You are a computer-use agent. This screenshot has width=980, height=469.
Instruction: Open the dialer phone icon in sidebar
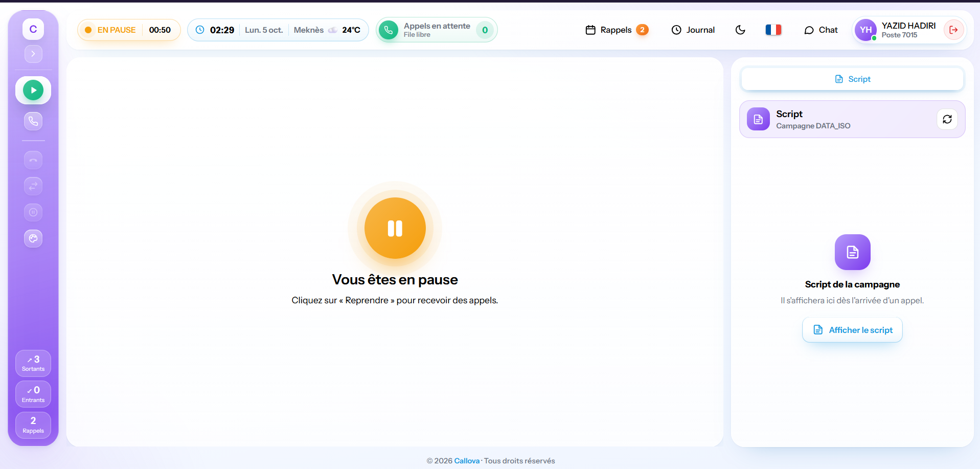coord(33,121)
